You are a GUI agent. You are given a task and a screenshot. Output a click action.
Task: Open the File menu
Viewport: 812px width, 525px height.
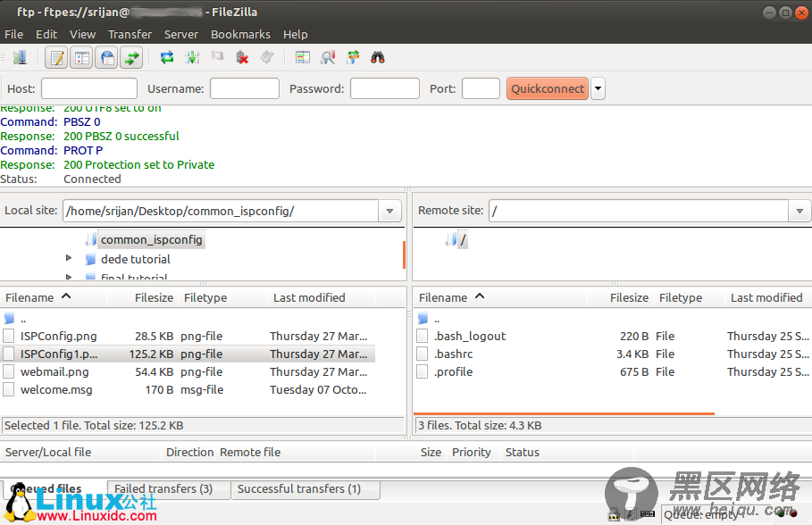click(x=14, y=34)
